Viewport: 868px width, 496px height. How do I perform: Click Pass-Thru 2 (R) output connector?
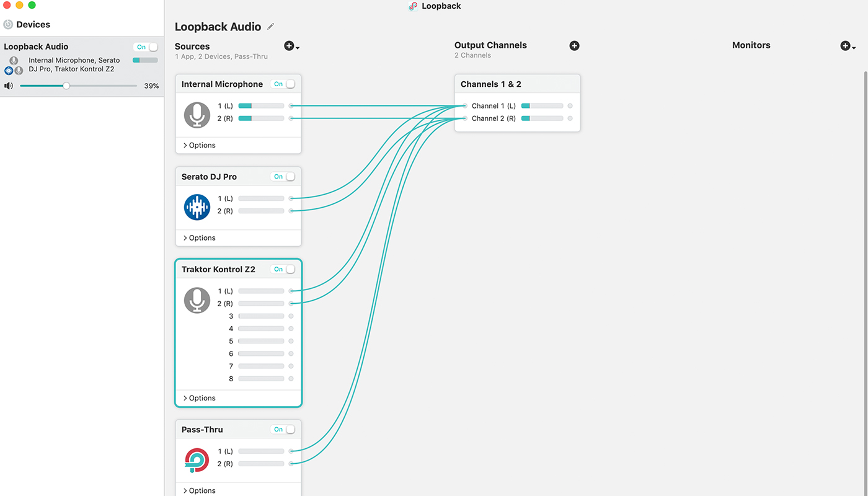(x=291, y=464)
